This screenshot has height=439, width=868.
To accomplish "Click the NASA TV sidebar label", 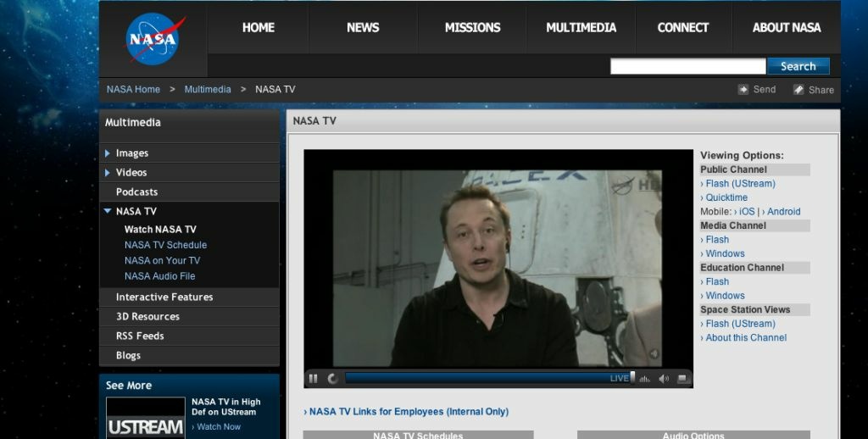I will click(136, 211).
